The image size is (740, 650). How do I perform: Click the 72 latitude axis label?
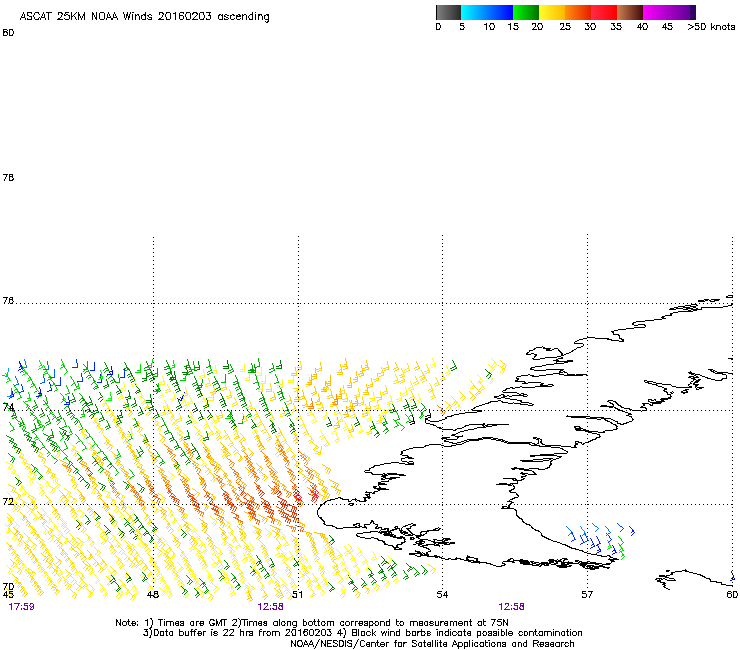[8, 501]
